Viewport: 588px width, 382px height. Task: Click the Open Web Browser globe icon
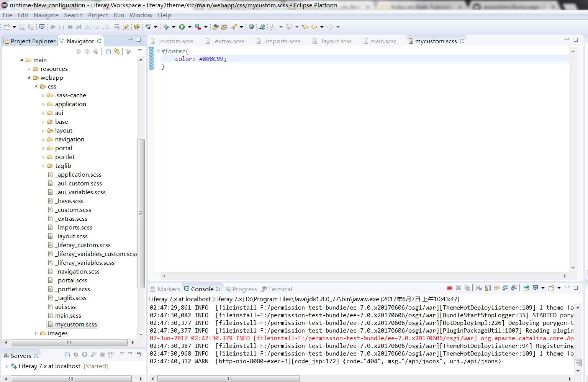point(252,27)
